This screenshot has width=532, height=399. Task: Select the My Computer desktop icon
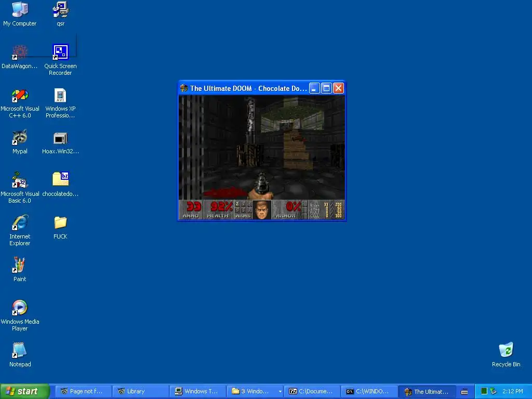click(20, 14)
